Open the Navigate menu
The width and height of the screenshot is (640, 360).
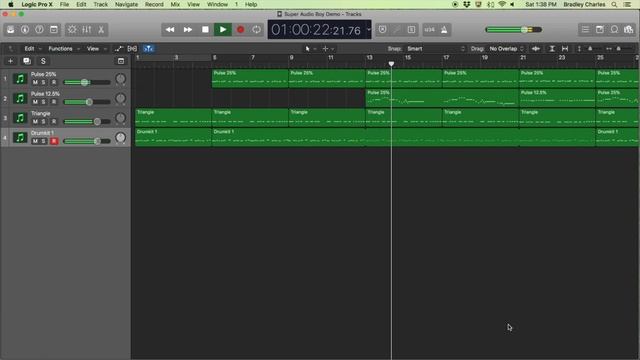point(126,4)
